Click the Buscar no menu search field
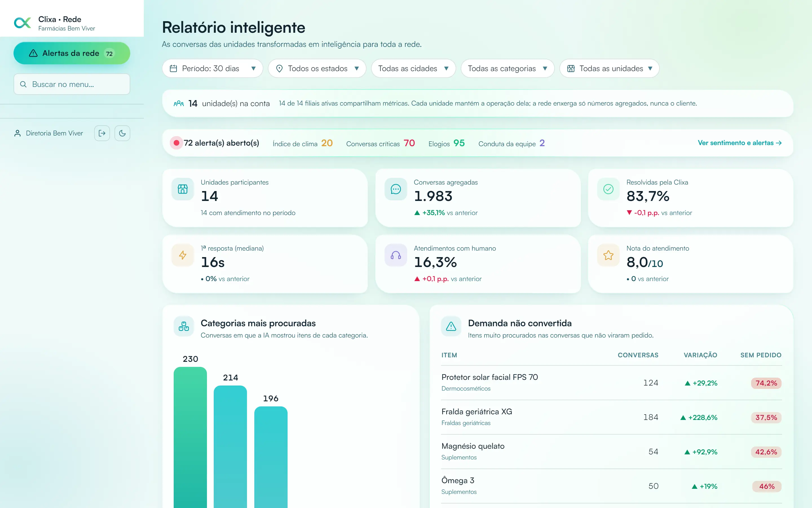Viewport: 812px width, 508px height. coord(72,84)
